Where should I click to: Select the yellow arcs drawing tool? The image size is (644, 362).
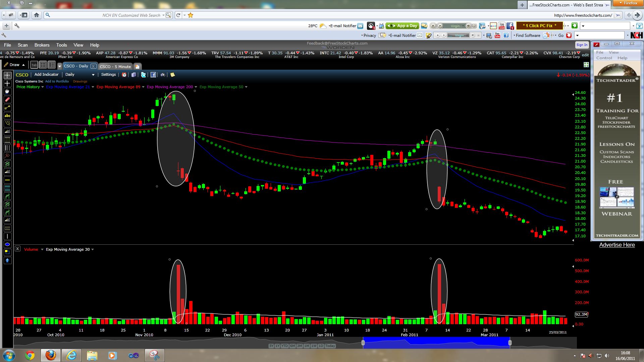[x=7, y=124]
